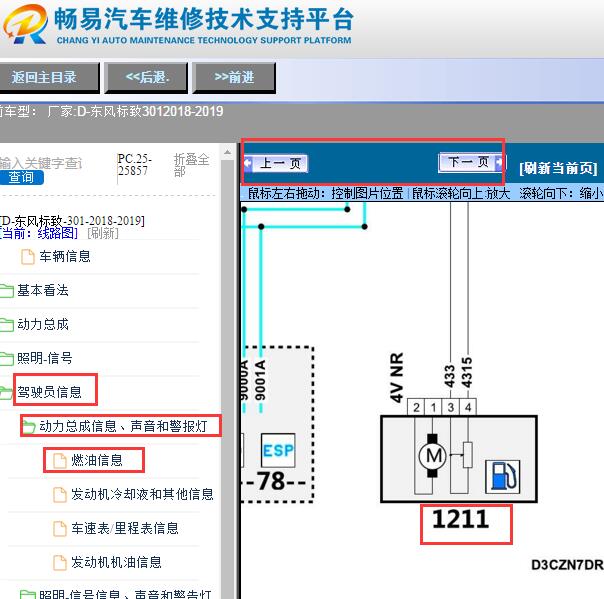Click the keyword search input field
Viewport: 604px width, 599px height.
coord(41,163)
